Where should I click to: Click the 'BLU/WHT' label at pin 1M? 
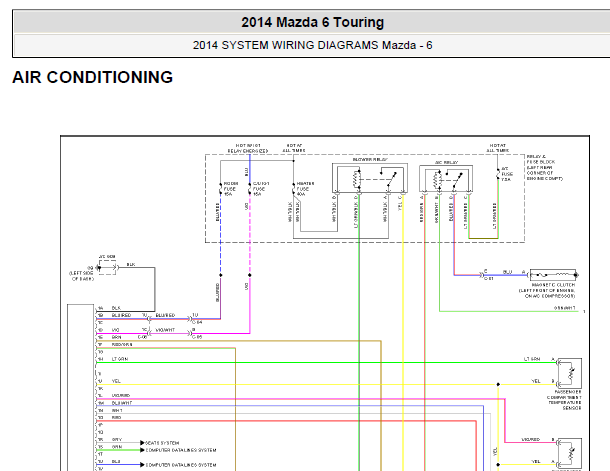pos(122,403)
